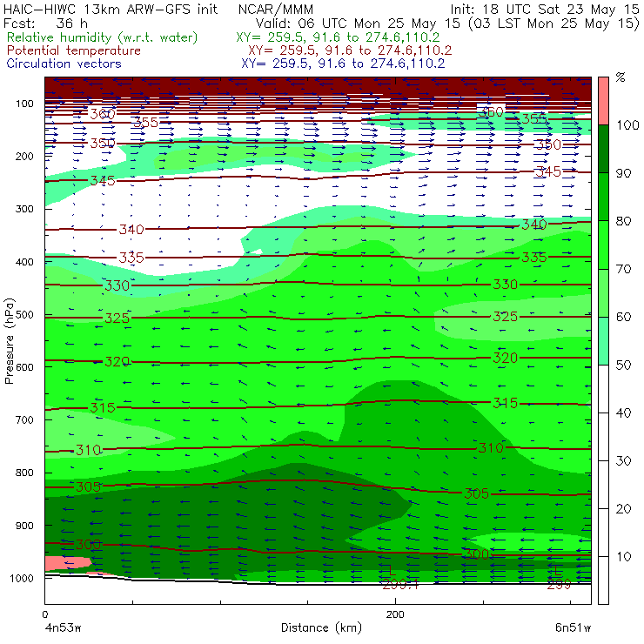The image size is (644, 644).
Task: Click the 0 label on the distance axis
Action: pos(44,614)
